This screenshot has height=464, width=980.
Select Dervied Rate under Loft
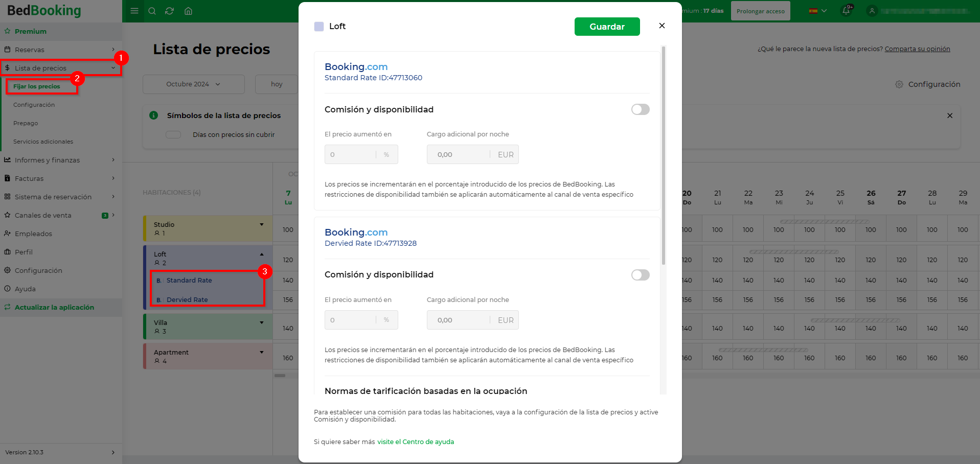tap(187, 300)
